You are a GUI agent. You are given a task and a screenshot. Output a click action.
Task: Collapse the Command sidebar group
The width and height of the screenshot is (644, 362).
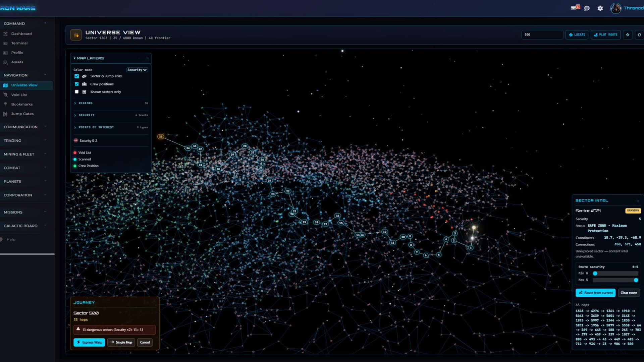click(x=25, y=23)
